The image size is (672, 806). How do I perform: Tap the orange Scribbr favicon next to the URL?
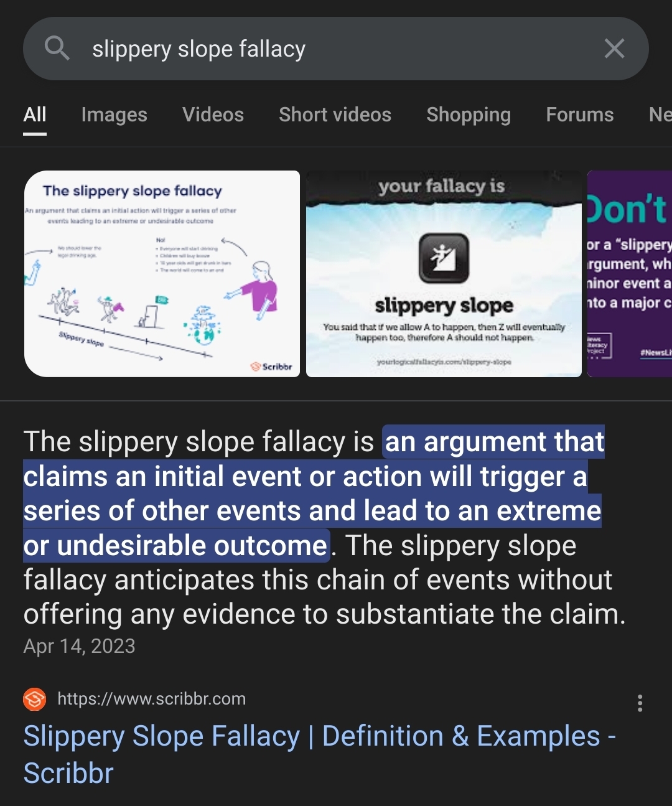click(x=35, y=699)
